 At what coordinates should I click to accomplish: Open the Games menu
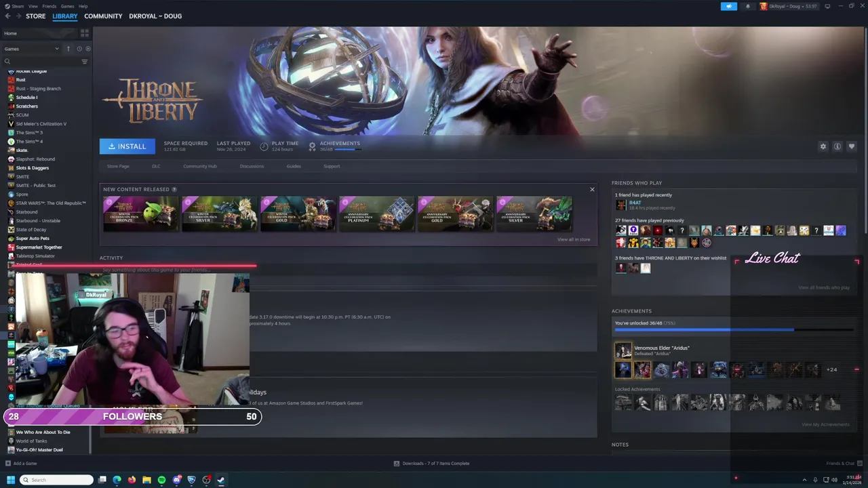coord(67,6)
